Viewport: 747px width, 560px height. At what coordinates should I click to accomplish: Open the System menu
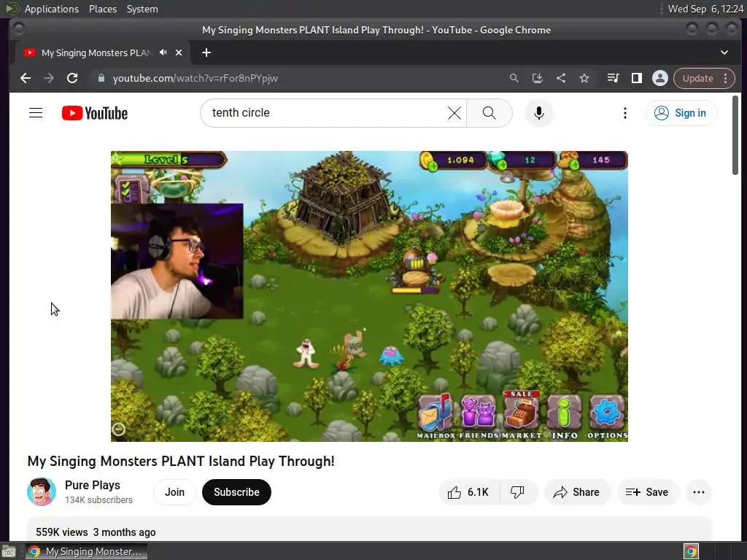pos(142,9)
